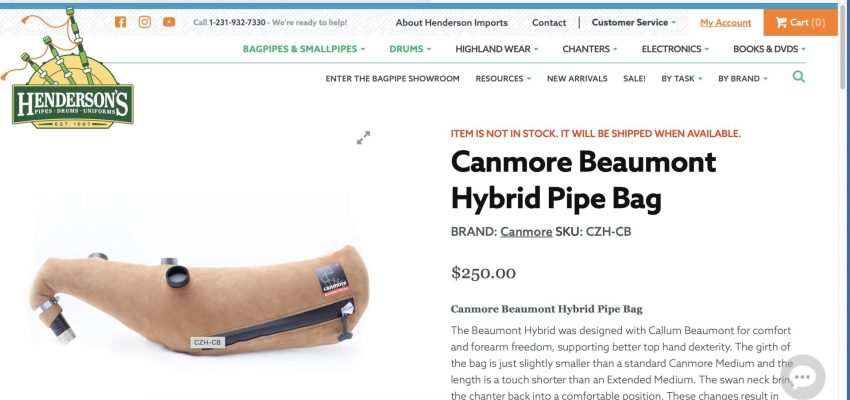Screen dimensions: 850x400
Task: Open the YouTube social icon
Action: [x=169, y=22]
